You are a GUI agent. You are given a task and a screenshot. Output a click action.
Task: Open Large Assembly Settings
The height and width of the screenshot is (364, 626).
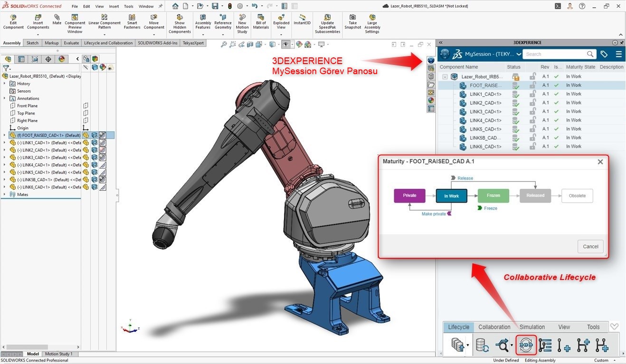[x=372, y=24]
